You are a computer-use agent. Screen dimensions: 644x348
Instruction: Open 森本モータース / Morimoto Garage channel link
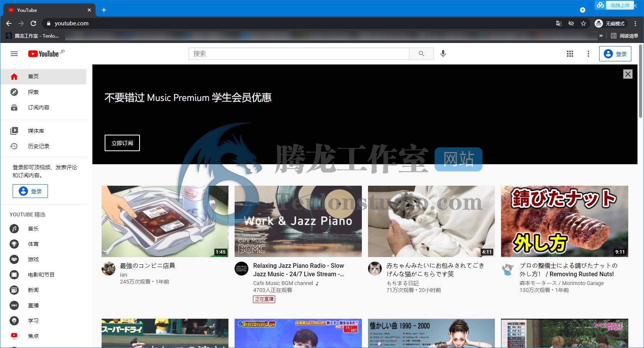click(562, 283)
